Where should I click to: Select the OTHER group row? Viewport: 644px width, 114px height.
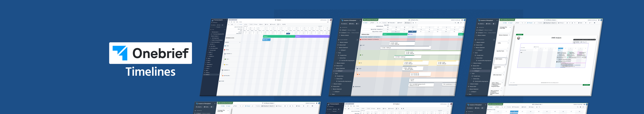222,81
